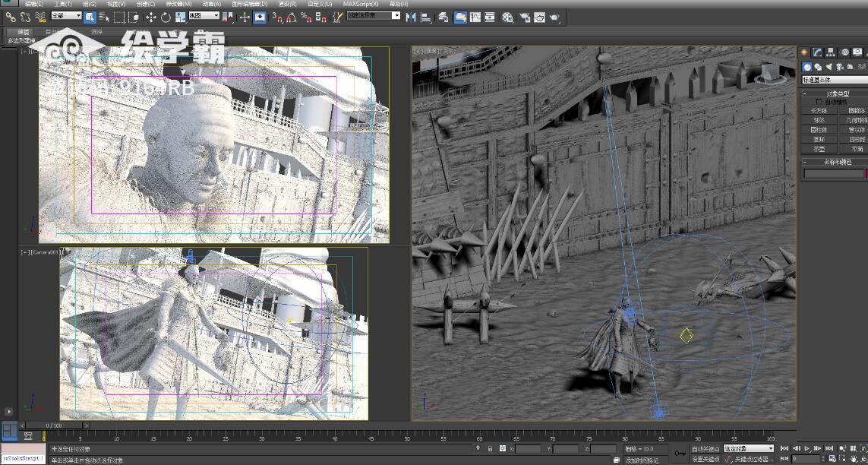Toggle 3D Snaps
868x465 pixels.
[277, 17]
